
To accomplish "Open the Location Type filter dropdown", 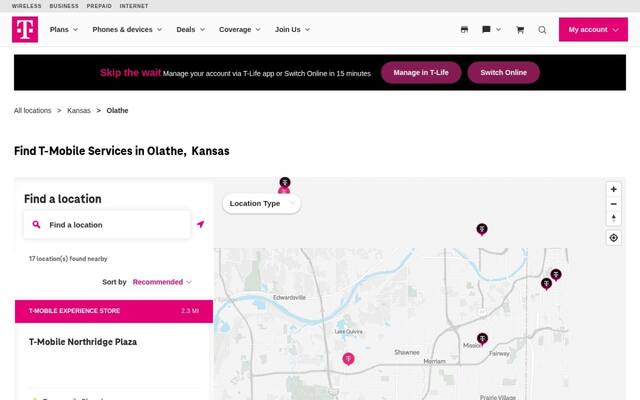I will 262,203.
